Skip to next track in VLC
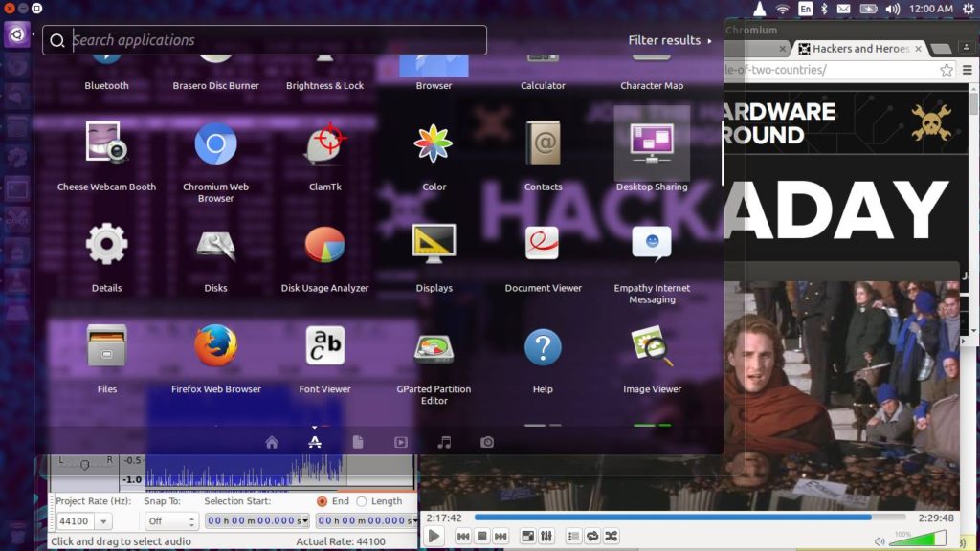980x551 pixels. (501, 536)
